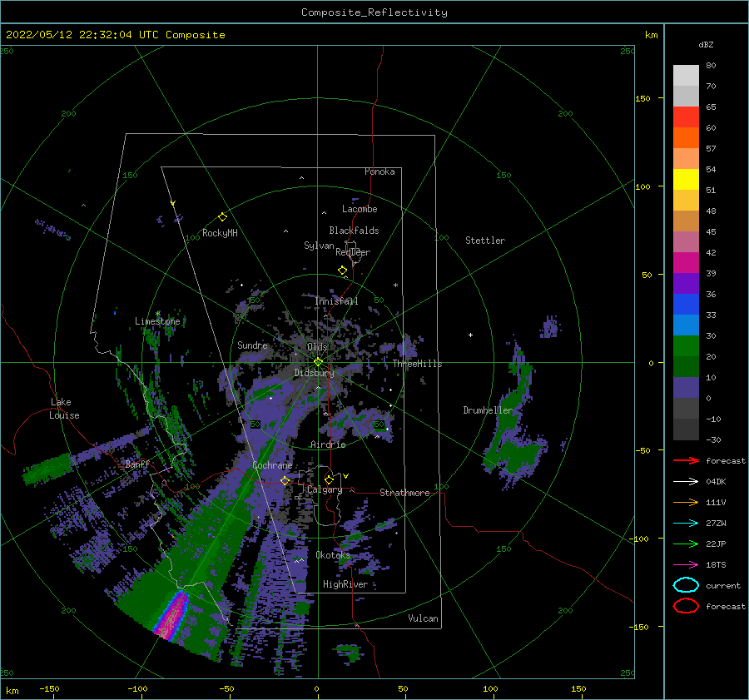Click the Strathmore town label
749x700 pixels.
pyautogui.click(x=404, y=493)
